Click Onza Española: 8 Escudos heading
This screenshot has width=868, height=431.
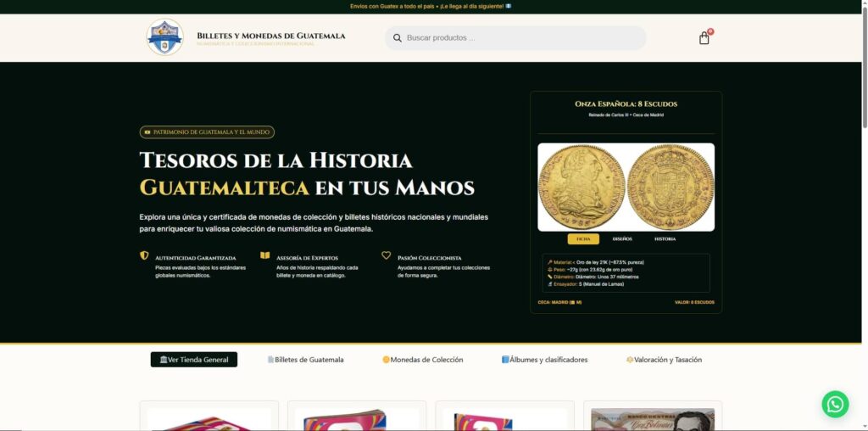tap(626, 104)
